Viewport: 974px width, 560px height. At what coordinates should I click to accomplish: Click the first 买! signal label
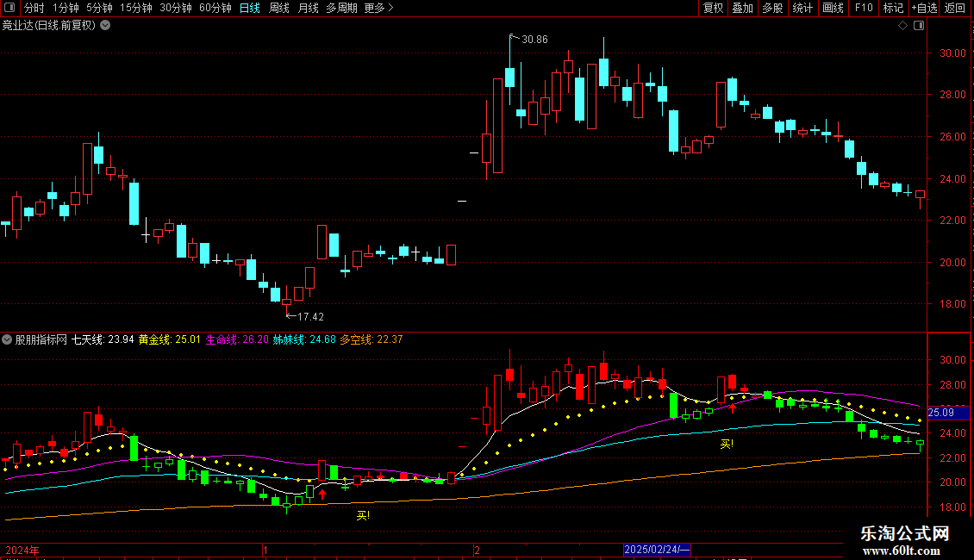click(364, 515)
